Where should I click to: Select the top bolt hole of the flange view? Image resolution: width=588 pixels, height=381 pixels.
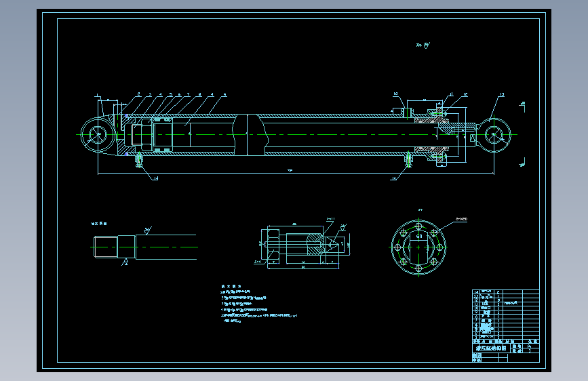(419, 226)
